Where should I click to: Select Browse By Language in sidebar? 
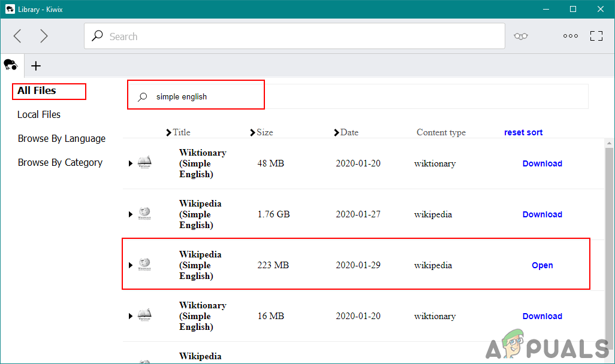(61, 138)
